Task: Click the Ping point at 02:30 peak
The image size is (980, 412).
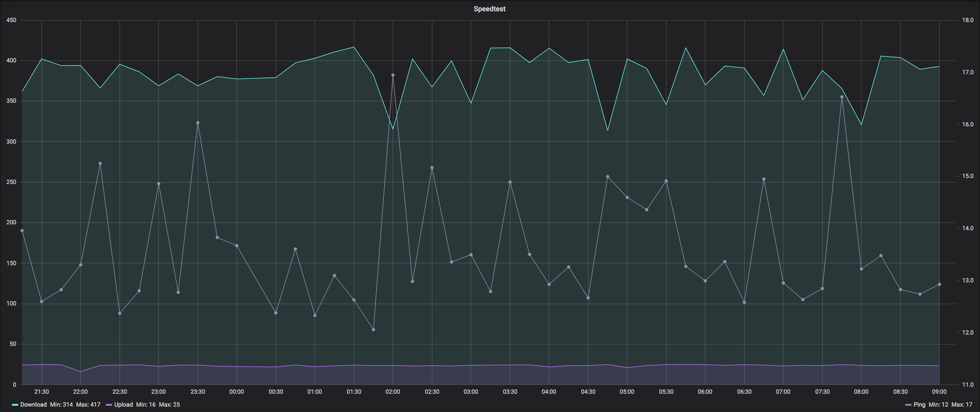Action: coord(432,168)
